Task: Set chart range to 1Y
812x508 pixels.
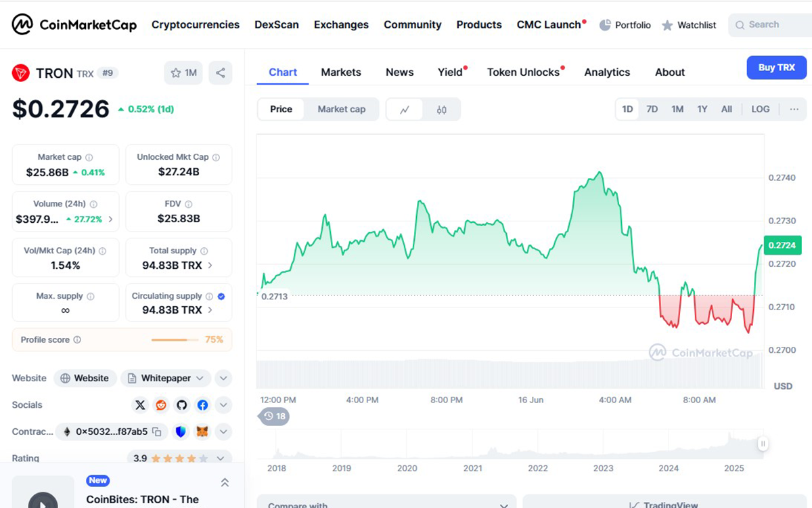Action: tap(702, 109)
